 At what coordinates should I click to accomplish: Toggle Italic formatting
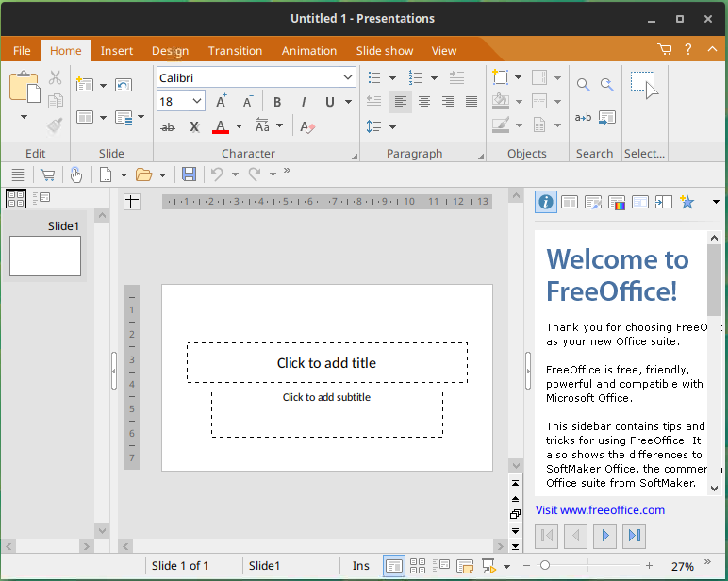[x=303, y=102]
